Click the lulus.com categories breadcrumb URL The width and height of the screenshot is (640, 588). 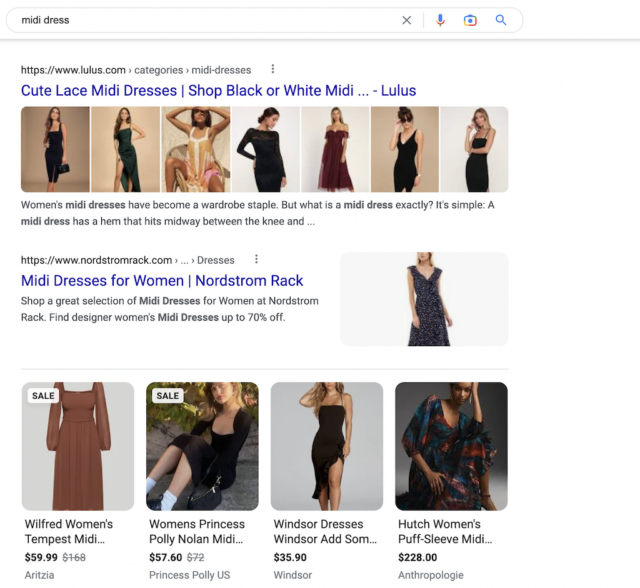136,70
